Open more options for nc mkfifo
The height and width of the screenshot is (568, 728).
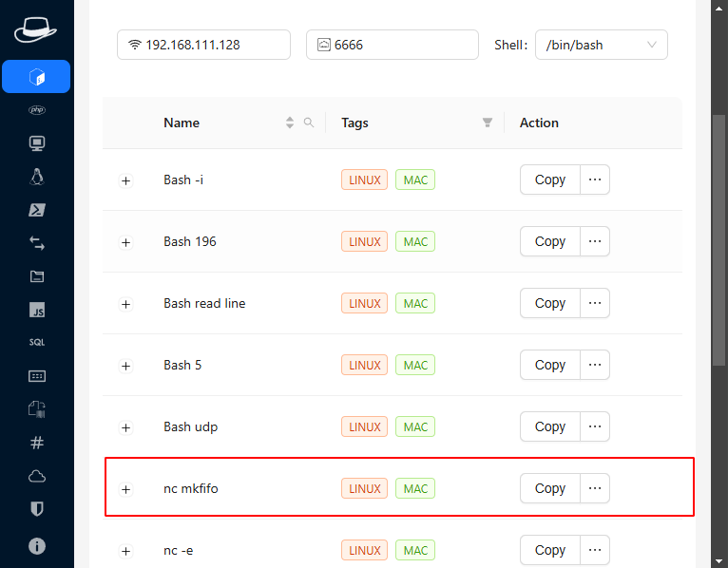coord(595,488)
